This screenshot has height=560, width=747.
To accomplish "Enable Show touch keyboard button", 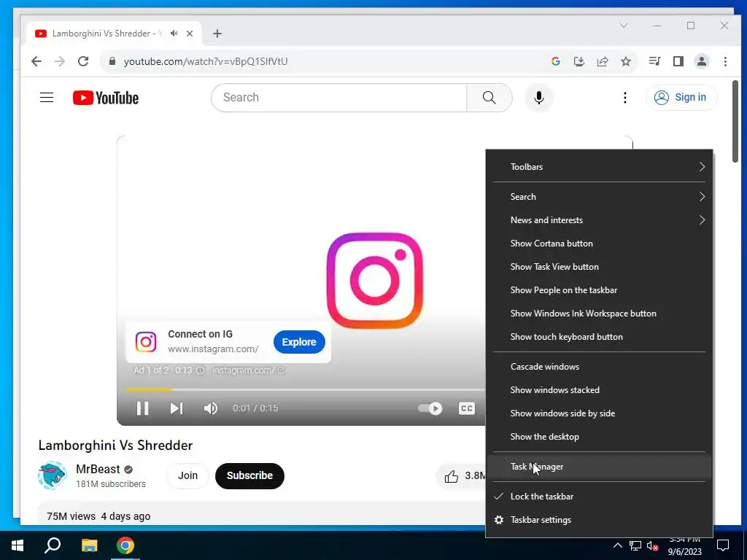I will coord(599,337).
